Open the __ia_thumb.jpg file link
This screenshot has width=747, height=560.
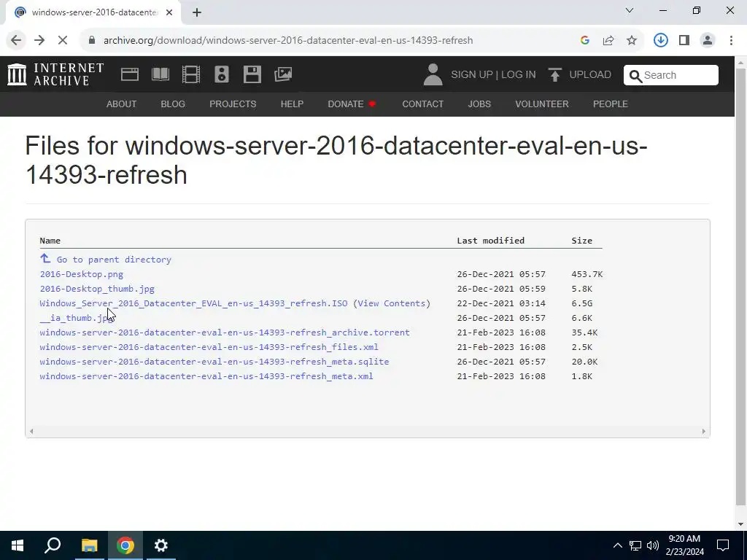pyautogui.click(x=77, y=318)
